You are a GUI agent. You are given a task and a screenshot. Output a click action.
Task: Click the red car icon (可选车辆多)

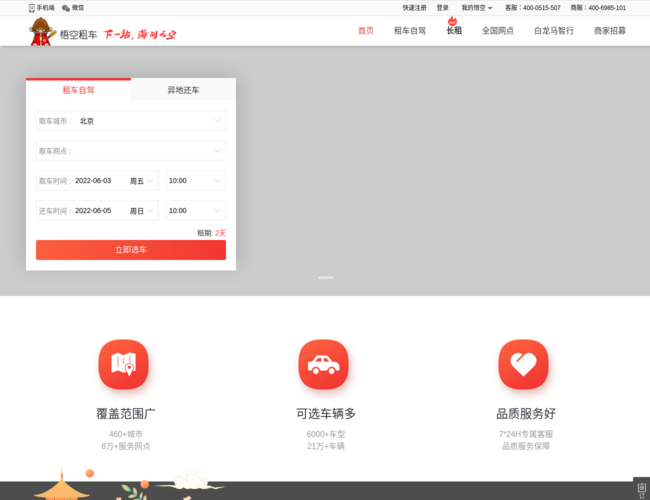click(324, 364)
